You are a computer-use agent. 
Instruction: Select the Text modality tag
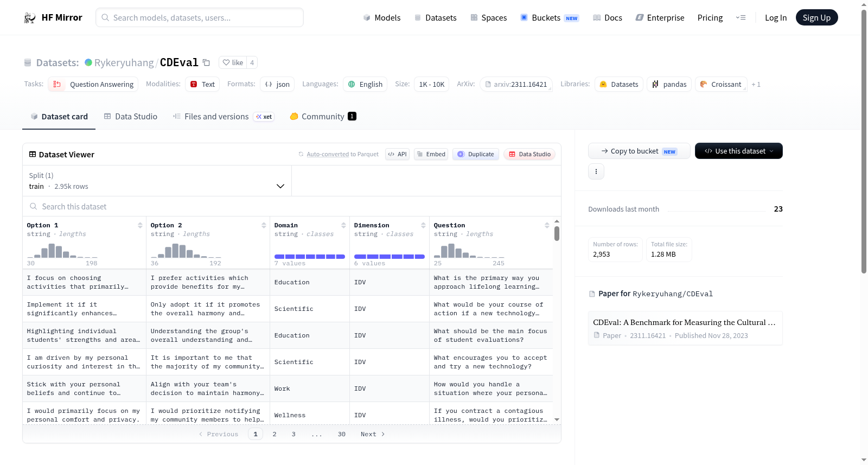point(202,84)
